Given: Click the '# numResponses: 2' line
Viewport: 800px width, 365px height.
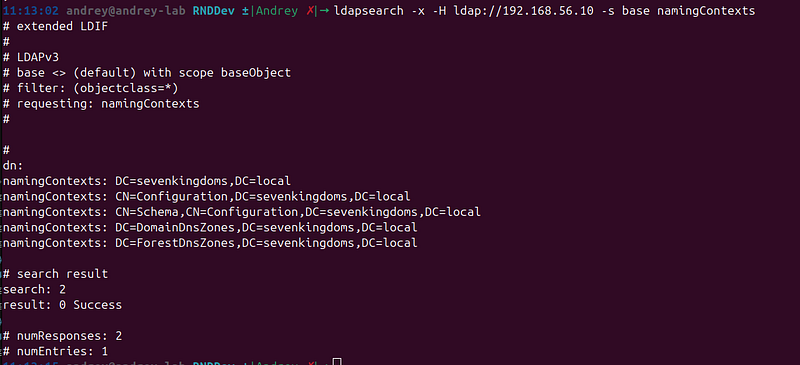Looking at the screenshot, I should click(62, 336).
